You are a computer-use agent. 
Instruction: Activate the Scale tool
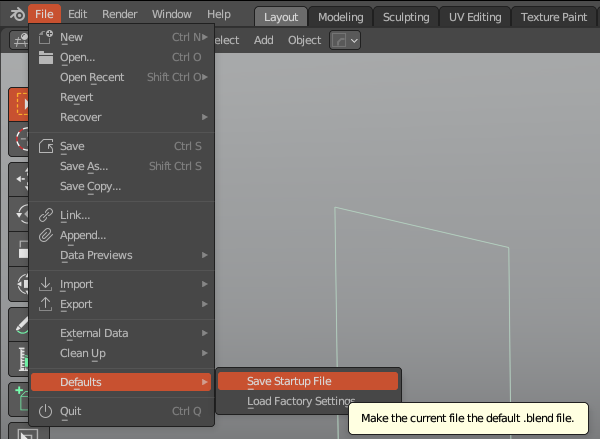tap(19, 249)
